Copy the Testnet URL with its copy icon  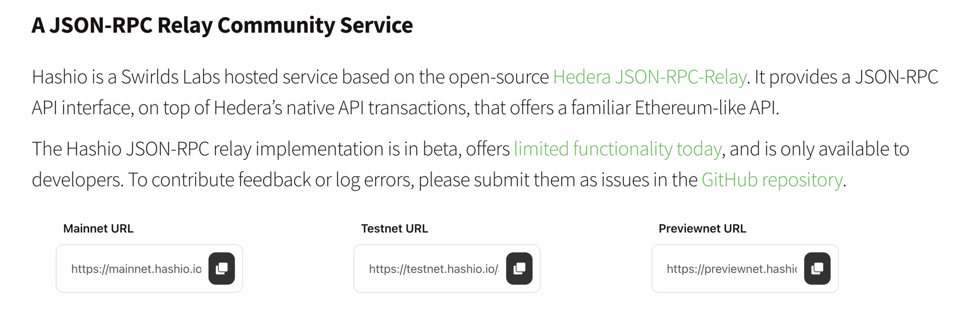pos(519,268)
